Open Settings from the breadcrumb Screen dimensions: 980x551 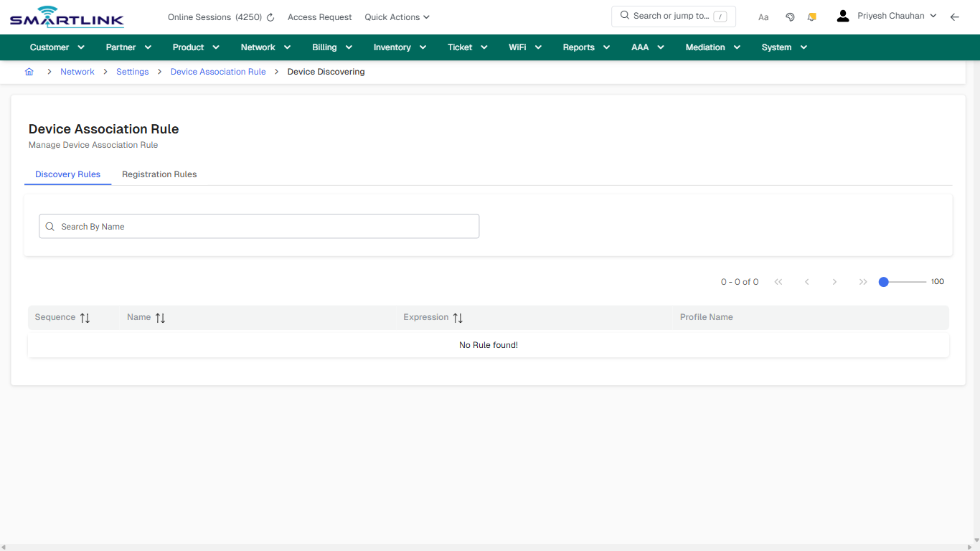point(132,72)
